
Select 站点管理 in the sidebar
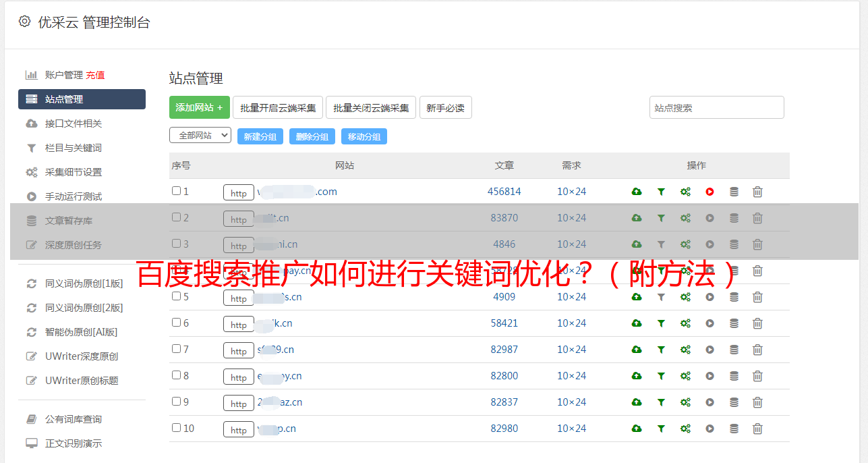click(x=82, y=99)
